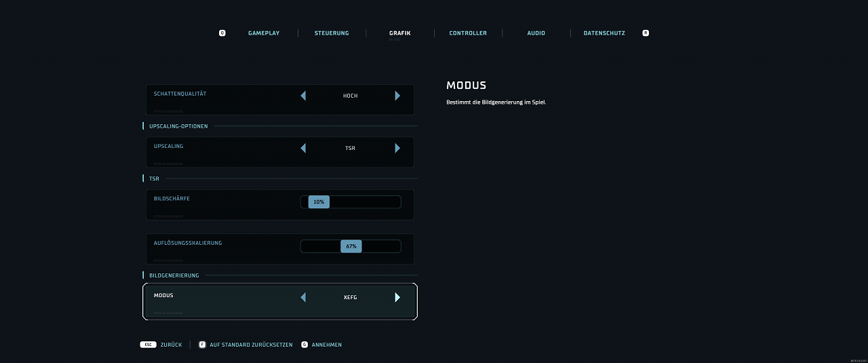Click the Auflösungsskalierung slider handle at 67%
868x363 pixels.
tap(351, 246)
